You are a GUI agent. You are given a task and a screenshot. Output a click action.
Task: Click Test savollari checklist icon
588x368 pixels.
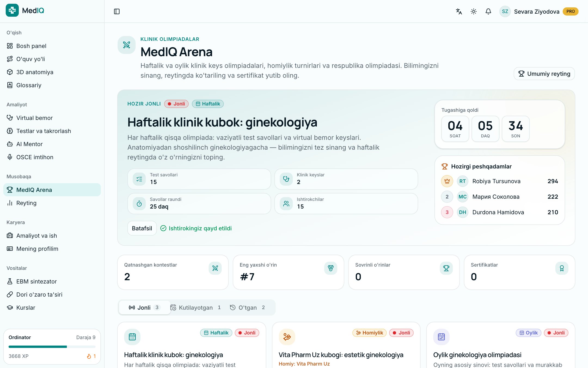pyautogui.click(x=139, y=179)
